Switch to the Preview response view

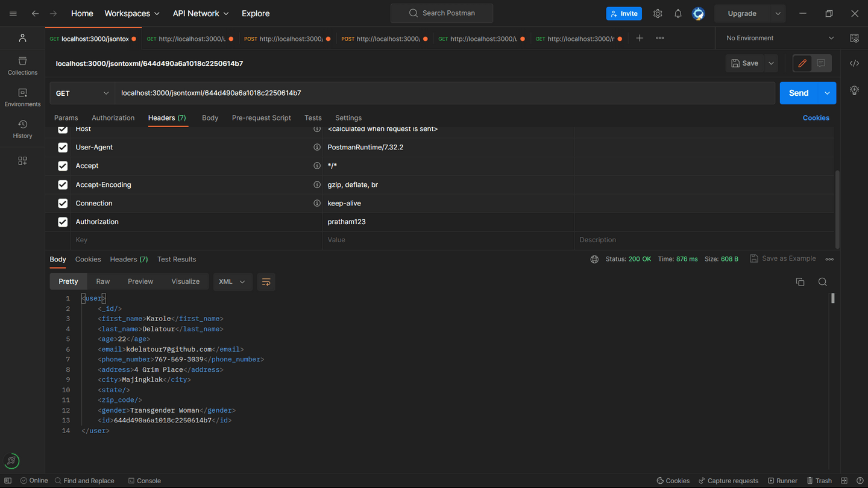click(x=140, y=282)
